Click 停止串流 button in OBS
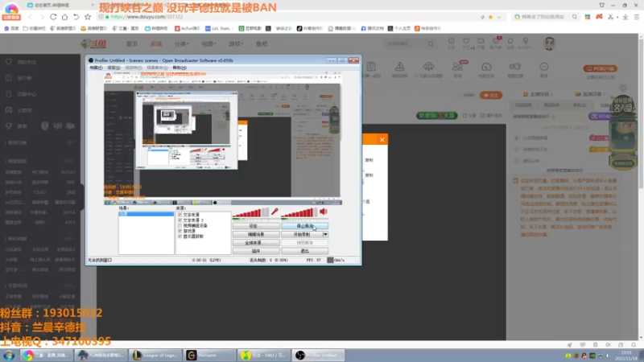 tap(305, 226)
